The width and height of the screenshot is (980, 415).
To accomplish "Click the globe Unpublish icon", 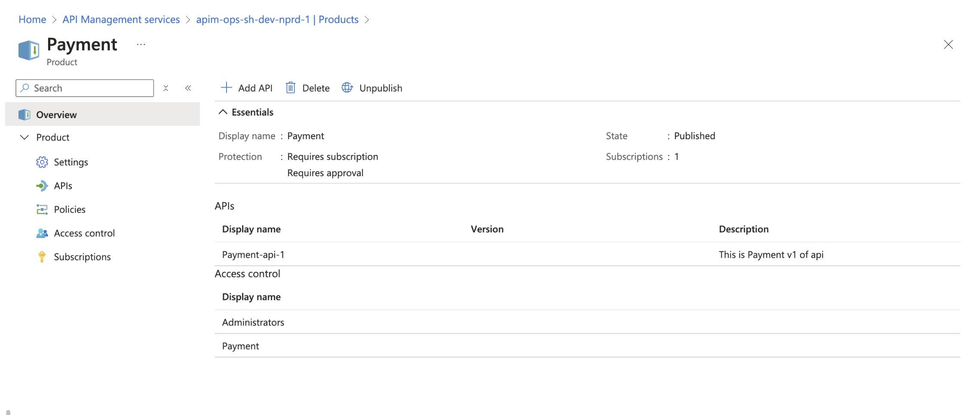I will point(347,88).
